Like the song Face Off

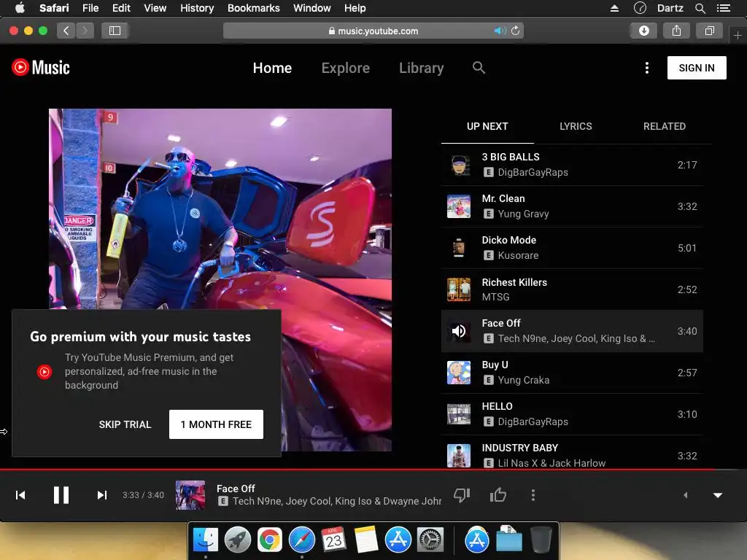[x=498, y=495]
